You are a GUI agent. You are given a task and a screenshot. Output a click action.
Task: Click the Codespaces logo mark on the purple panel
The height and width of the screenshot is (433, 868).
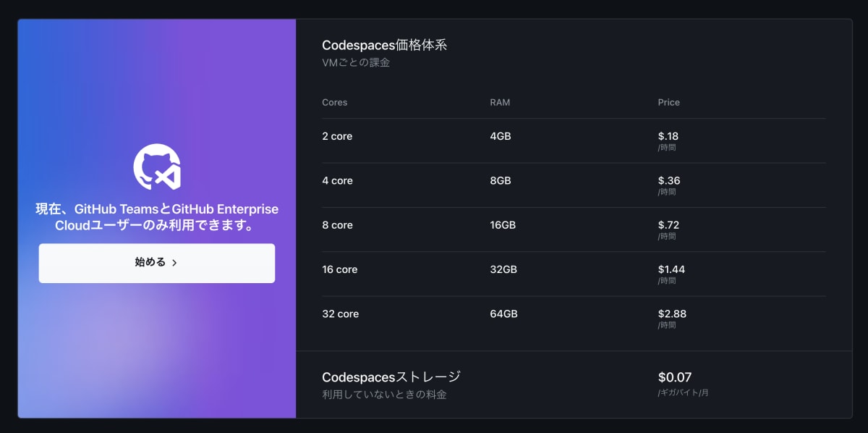tap(157, 166)
